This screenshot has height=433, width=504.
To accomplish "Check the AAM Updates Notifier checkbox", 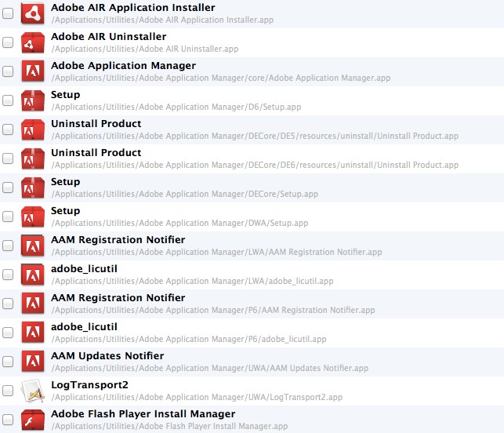I will click(8, 362).
